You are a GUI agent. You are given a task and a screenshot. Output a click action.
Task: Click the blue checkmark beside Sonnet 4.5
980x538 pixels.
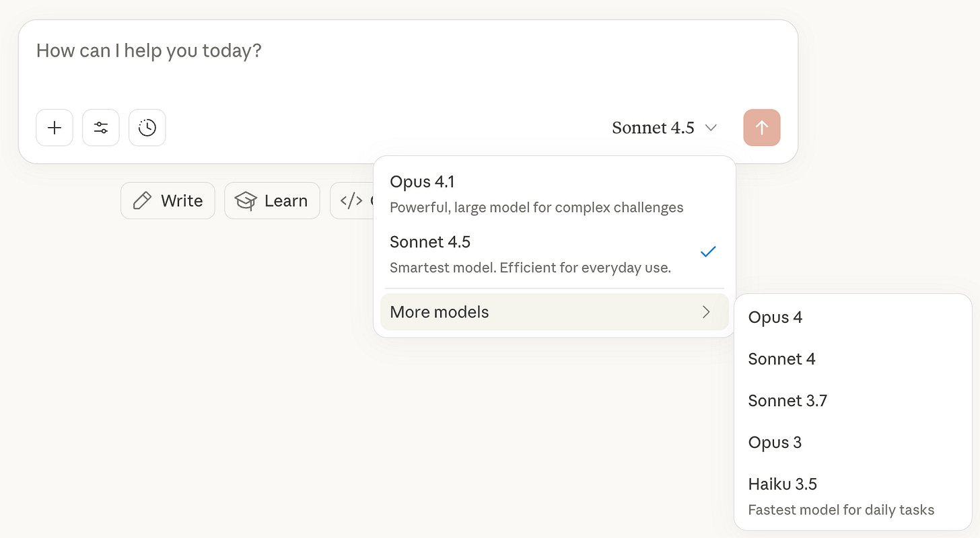coord(707,252)
